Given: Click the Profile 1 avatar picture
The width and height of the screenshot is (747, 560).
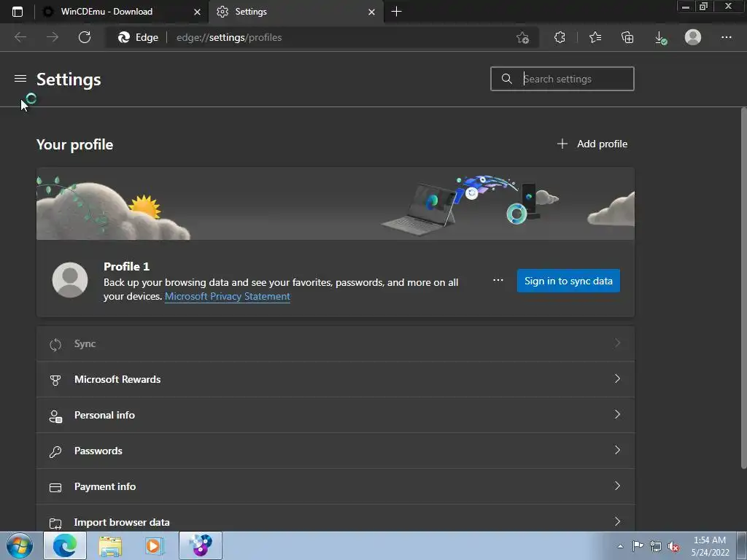Looking at the screenshot, I should click(70, 280).
